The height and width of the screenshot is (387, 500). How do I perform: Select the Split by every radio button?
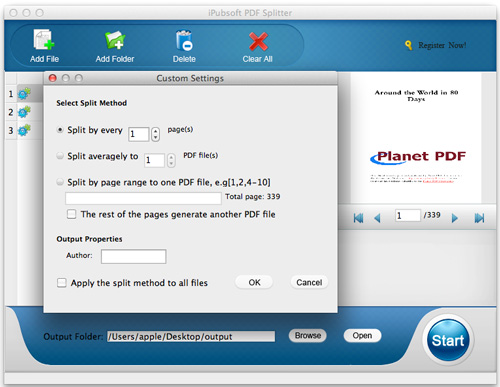[60, 130]
